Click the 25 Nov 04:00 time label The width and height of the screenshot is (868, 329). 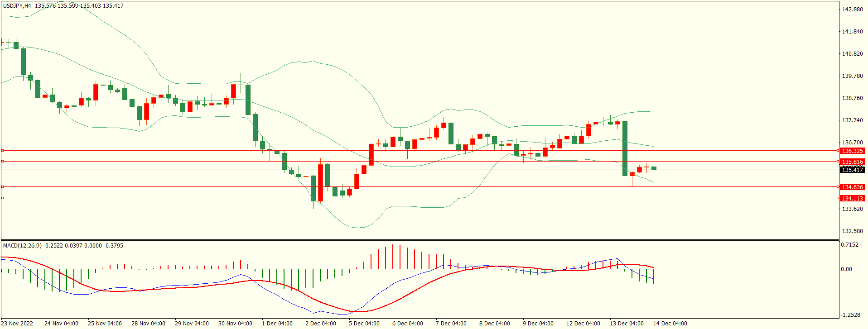coord(105,324)
